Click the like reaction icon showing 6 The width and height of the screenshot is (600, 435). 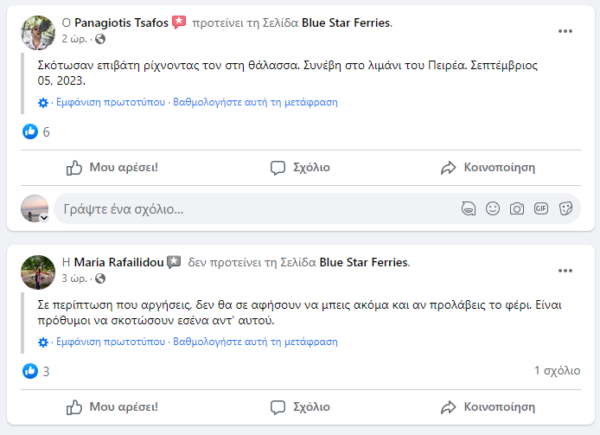pos(28,132)
